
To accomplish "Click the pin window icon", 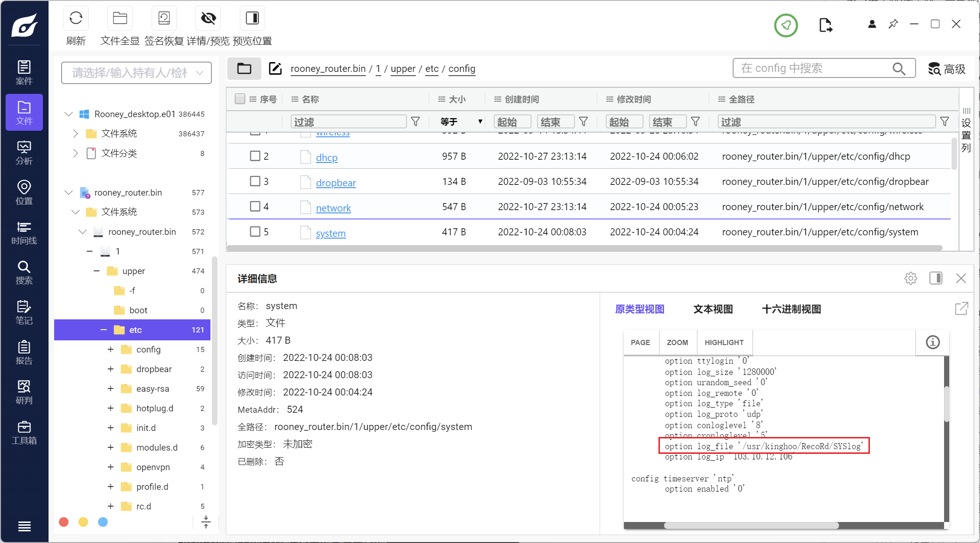I will click(893, 24).
